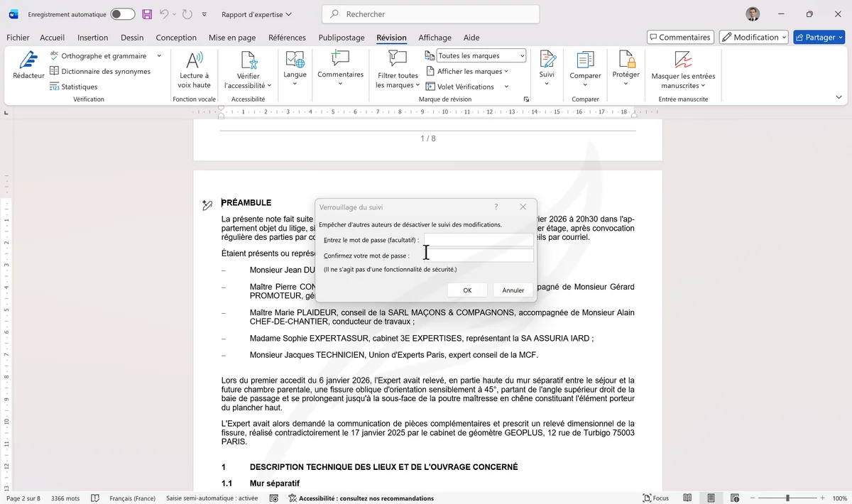This screenshot has width=852, height=504.
Task: Click the Partager button
Action: [819, 37]
